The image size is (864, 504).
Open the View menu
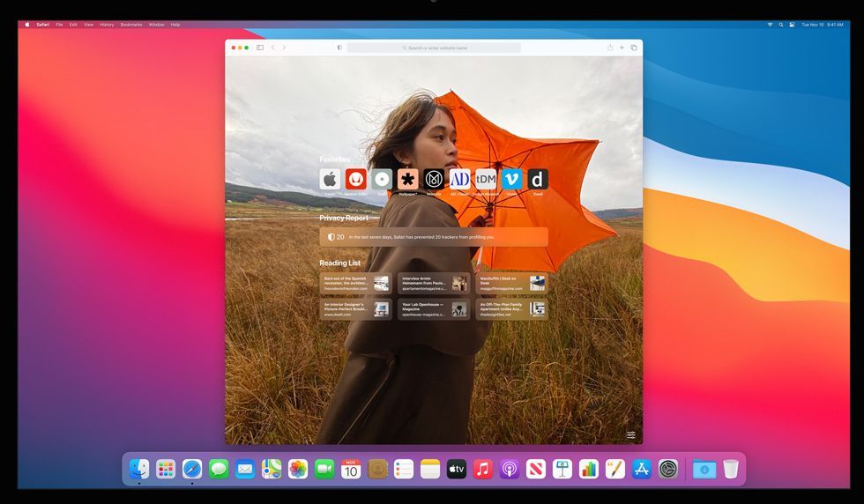[x=89, y=25]
